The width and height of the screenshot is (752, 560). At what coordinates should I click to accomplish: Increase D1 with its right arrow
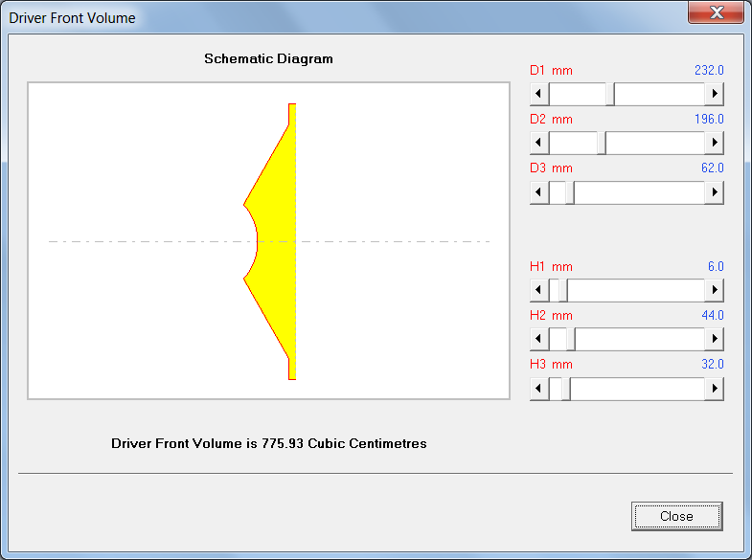[714, 94]
